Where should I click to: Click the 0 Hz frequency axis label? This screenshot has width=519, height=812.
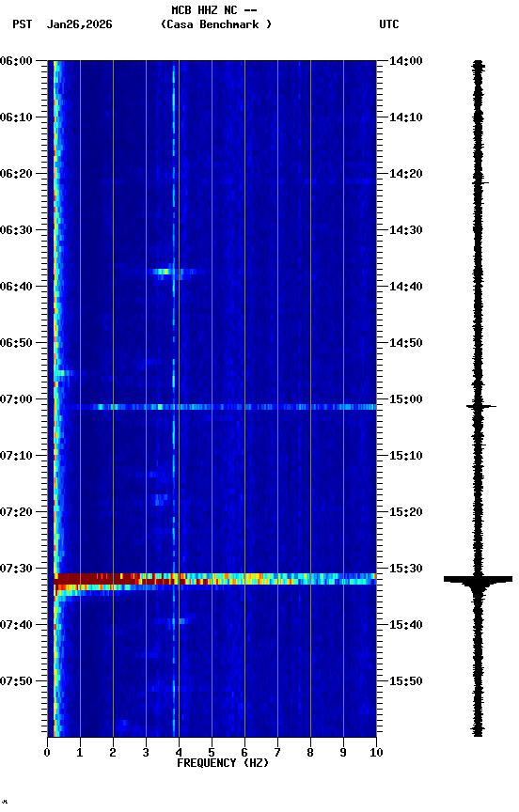point(47,753)
